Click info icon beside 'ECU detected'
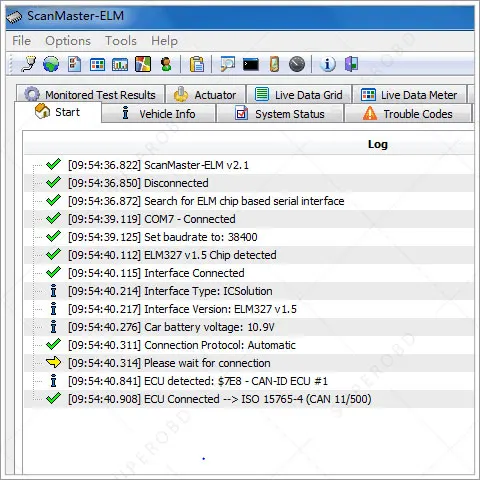 (53, 381)
